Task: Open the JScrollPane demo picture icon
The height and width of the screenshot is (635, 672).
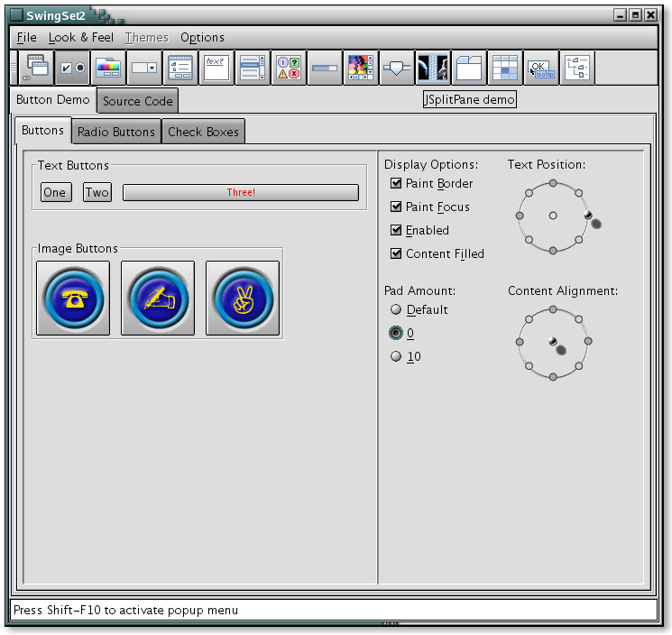Action: [x=361, y=68]
